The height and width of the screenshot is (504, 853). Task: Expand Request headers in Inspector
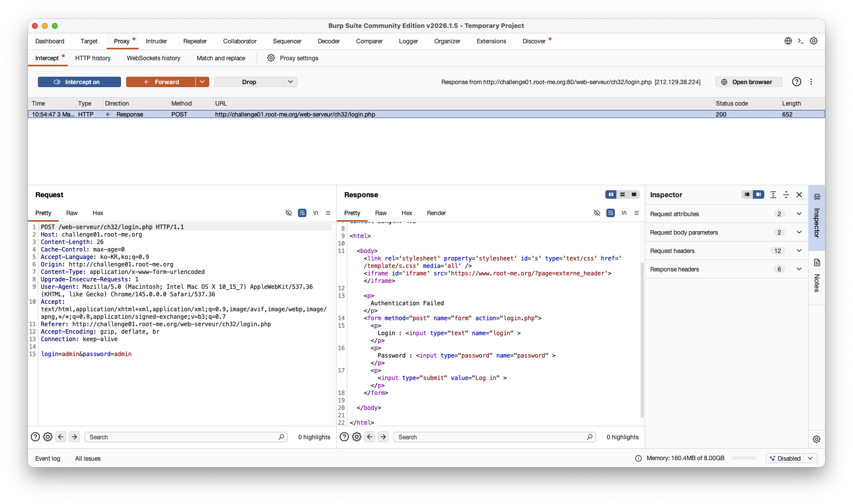[799, 251]
